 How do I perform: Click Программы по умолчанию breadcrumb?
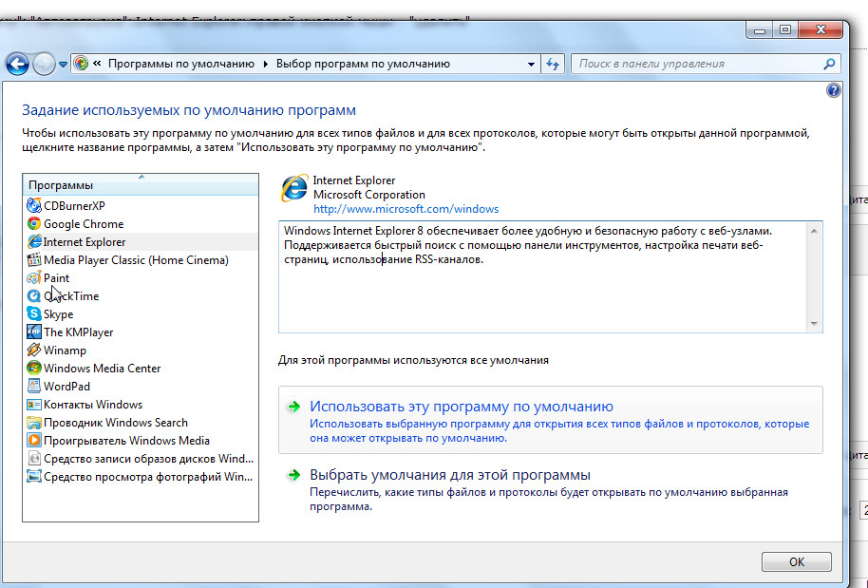point(181,64)
